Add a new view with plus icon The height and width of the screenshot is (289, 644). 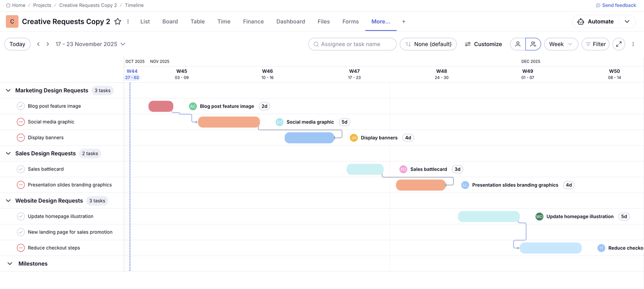point(403,21)
